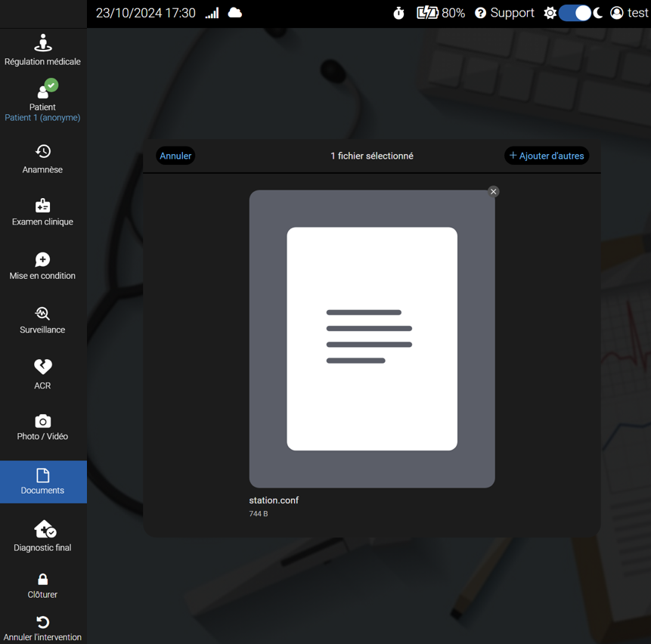
Task: Open Anamnèse history section
Action: coord(43,159)
